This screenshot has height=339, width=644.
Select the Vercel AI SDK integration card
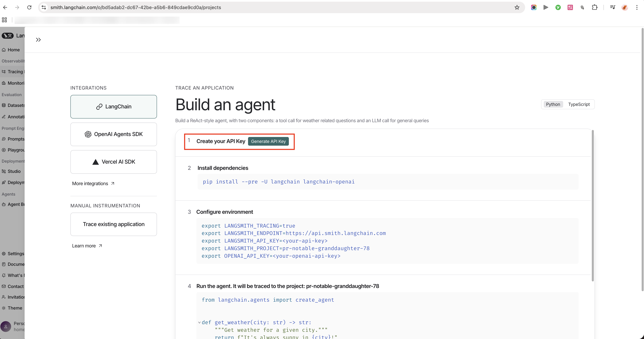(114, 162)
